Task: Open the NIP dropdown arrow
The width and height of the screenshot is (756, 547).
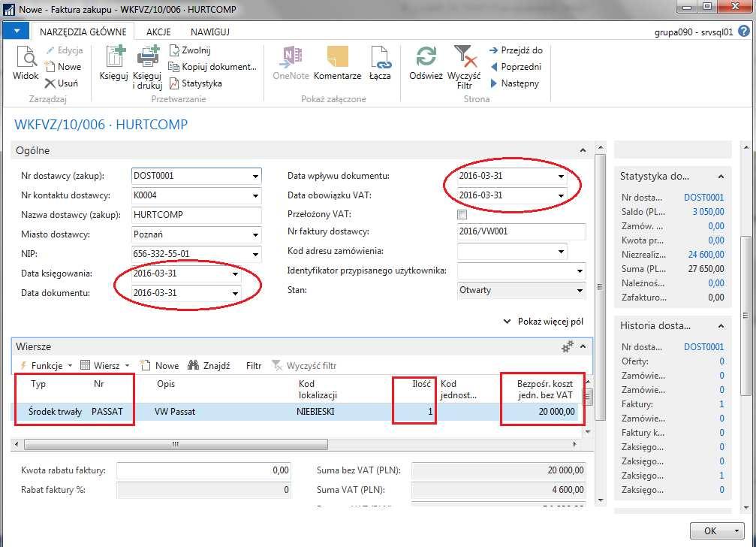Action: (255, 254)
